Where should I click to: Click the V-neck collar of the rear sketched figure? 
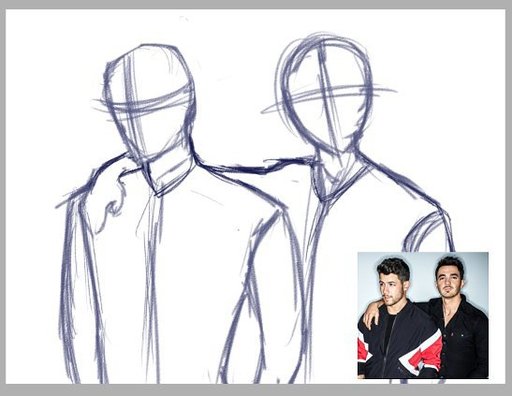coord(338,180)
